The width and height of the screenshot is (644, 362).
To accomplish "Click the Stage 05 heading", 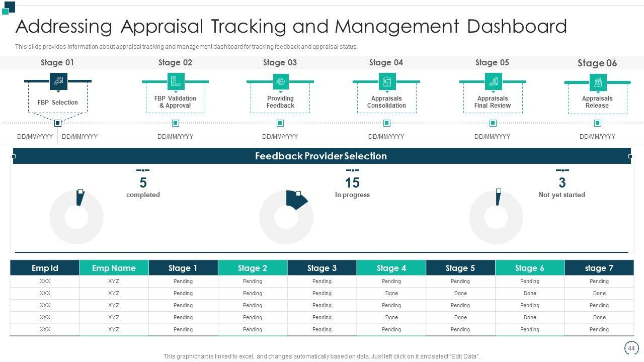I will [x=492, y=62].
